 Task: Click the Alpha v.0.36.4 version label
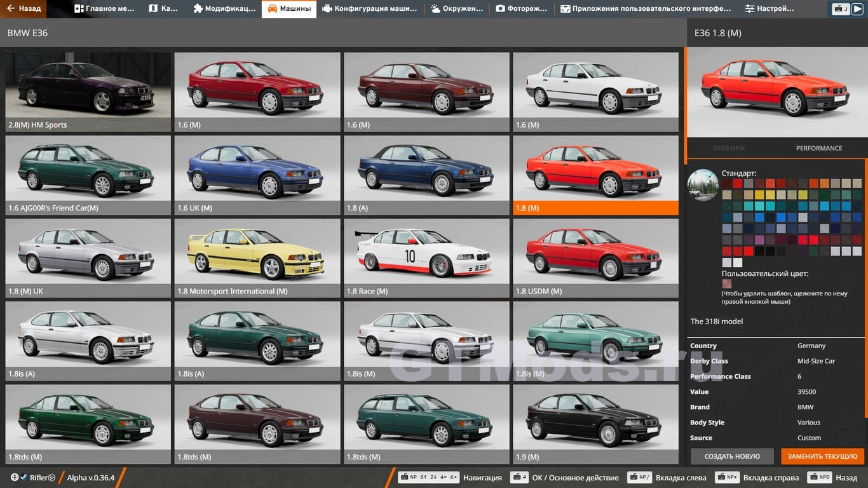[91, 477]
